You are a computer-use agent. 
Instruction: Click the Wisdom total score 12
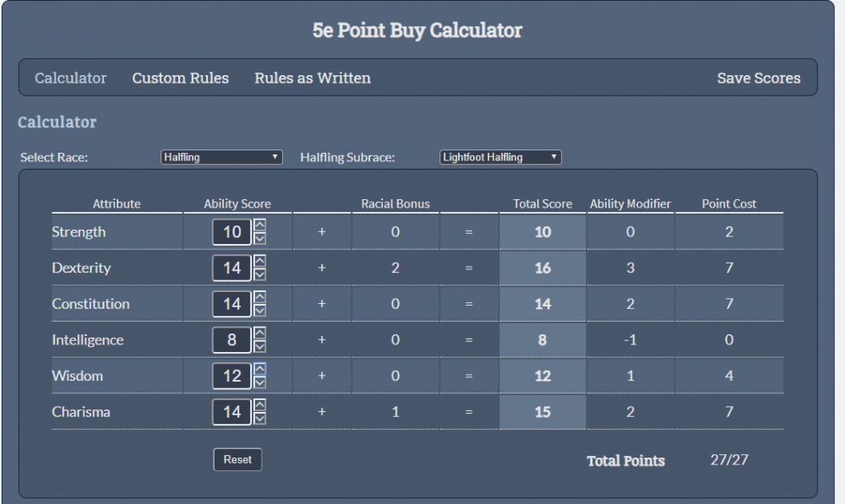[542, 376]
